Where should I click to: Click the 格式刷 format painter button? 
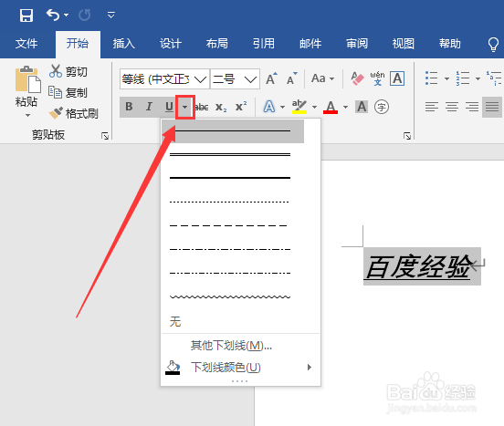tap(73, 113)
